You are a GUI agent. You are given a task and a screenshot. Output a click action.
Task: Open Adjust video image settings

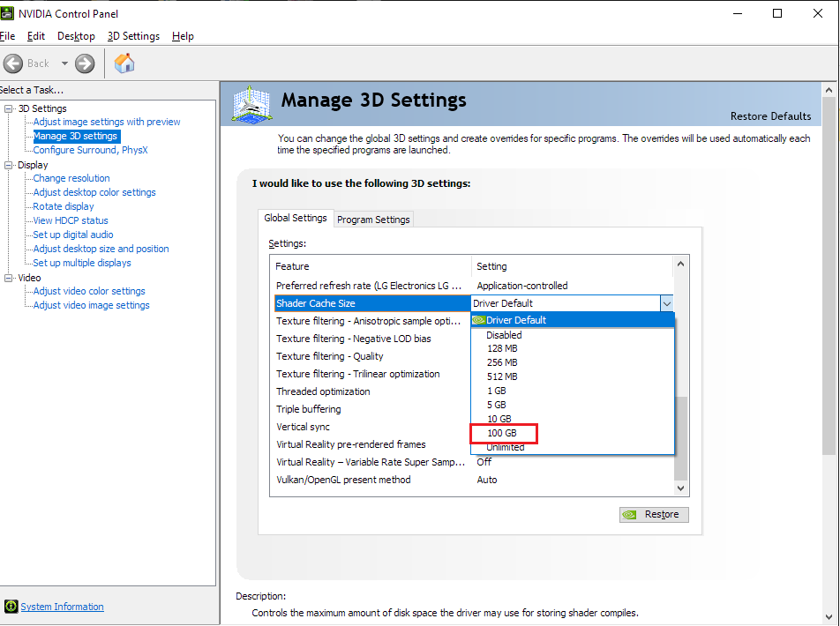(x=91, y=305)
